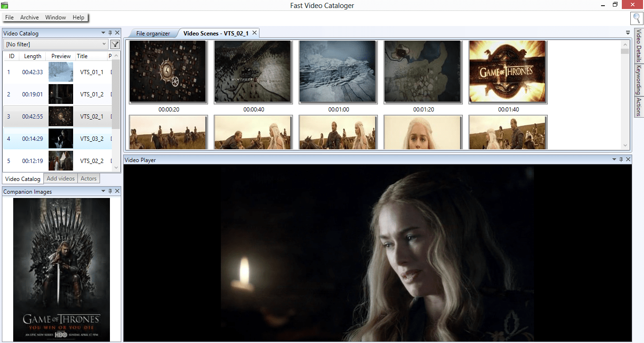Click the length value 00:14:29
Screen dimensions: 644x343
(33, 139)
